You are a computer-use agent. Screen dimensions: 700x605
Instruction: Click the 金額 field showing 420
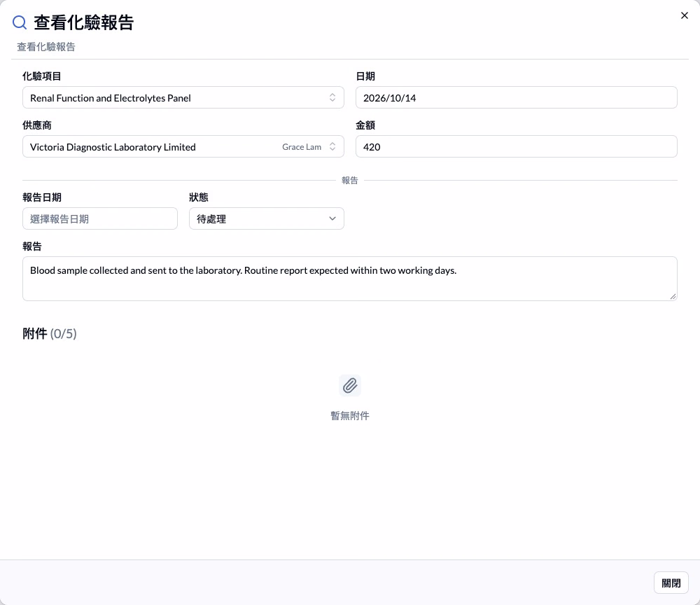[x=516, y=147]
